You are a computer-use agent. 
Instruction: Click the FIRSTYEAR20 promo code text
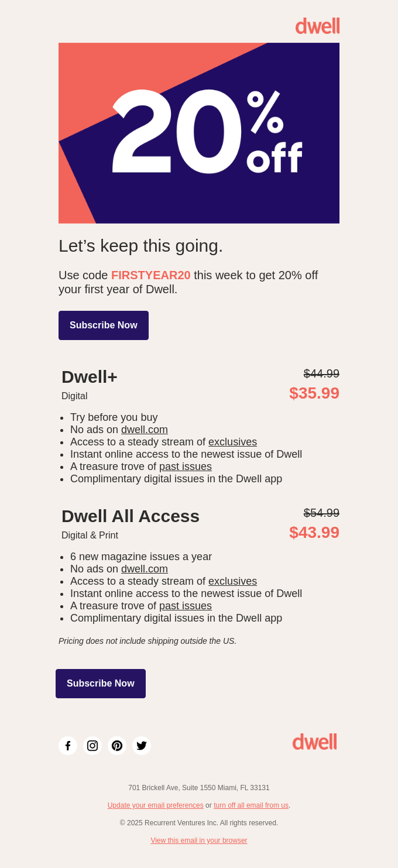coord(151,275)
